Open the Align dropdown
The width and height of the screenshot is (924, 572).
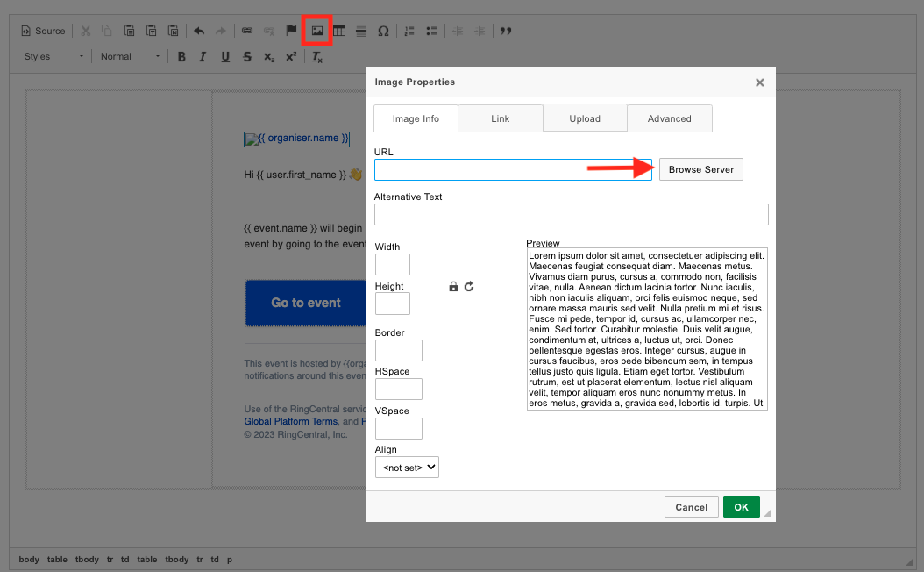tap(407, 467)
